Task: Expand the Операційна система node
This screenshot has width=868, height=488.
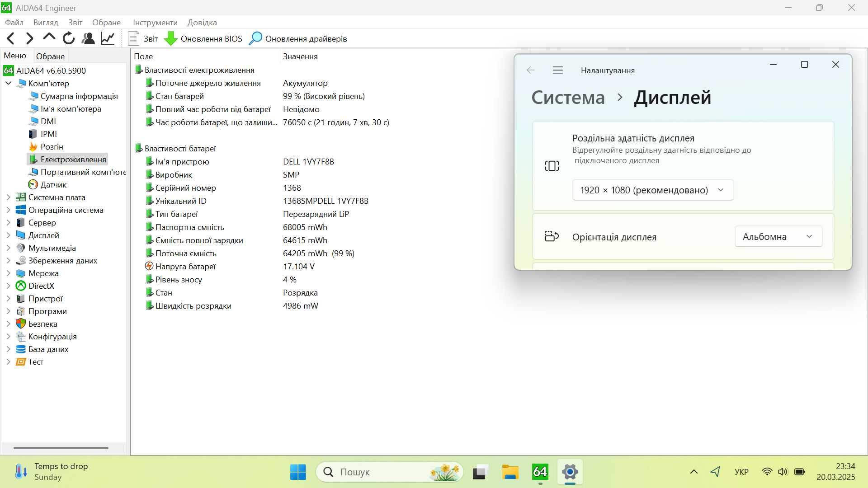Action: point(8,210)
